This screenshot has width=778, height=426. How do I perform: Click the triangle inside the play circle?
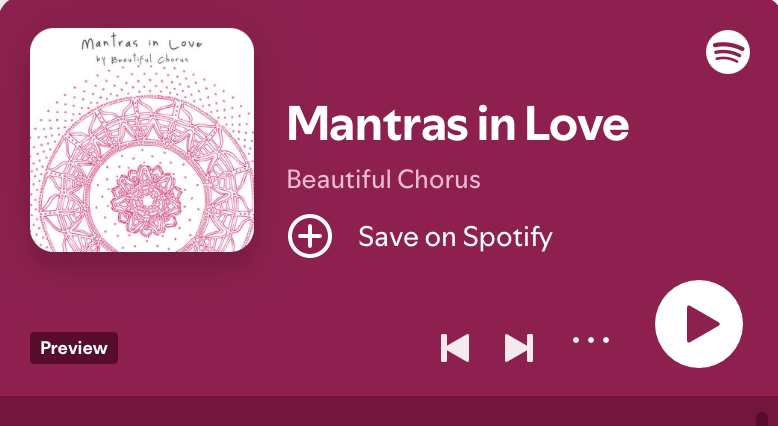(703, 324)
